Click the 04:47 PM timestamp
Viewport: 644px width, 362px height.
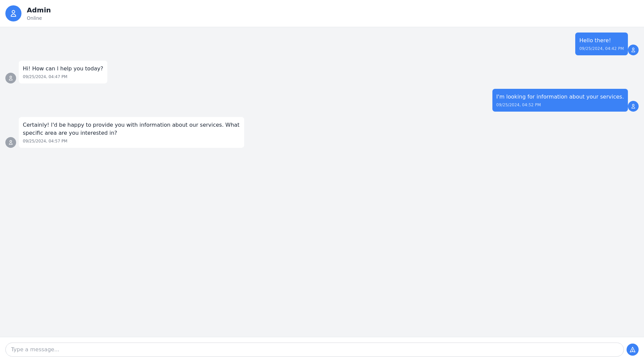[45, 77]
